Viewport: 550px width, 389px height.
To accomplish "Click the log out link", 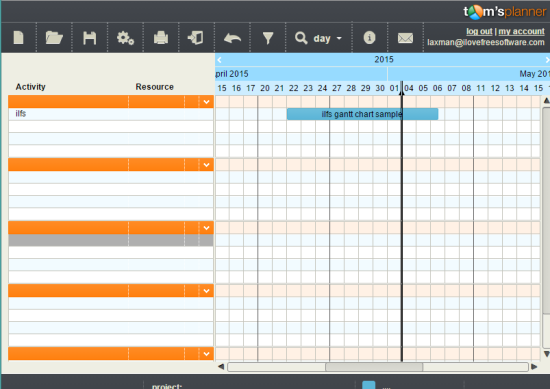I will 479,31.
